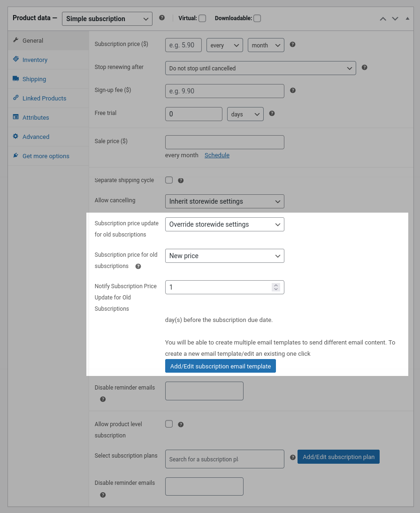
Task: Open the Inventory tab
Action: pos(35,60)
